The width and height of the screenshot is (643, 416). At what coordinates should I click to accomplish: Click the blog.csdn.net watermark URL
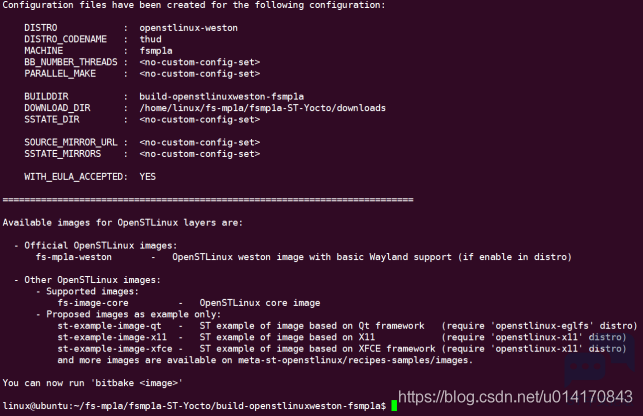coord(515,397)
